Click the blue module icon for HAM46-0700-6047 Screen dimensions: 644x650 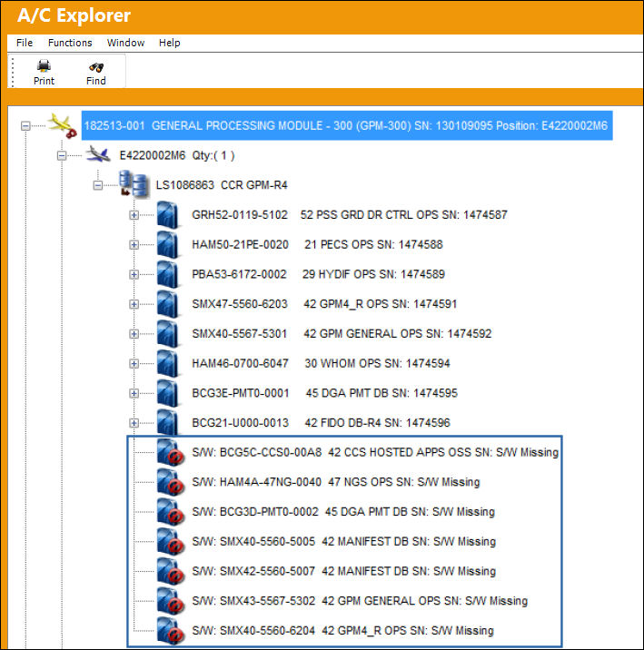169,363
